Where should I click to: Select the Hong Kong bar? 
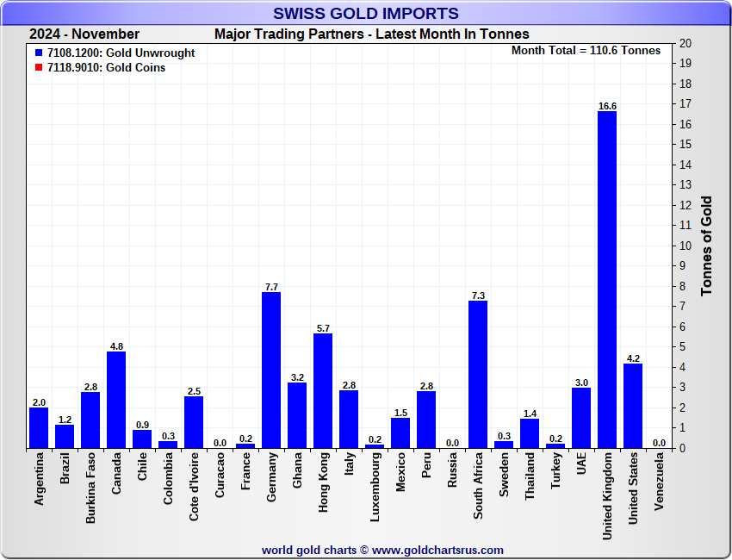tap(323, 390)
